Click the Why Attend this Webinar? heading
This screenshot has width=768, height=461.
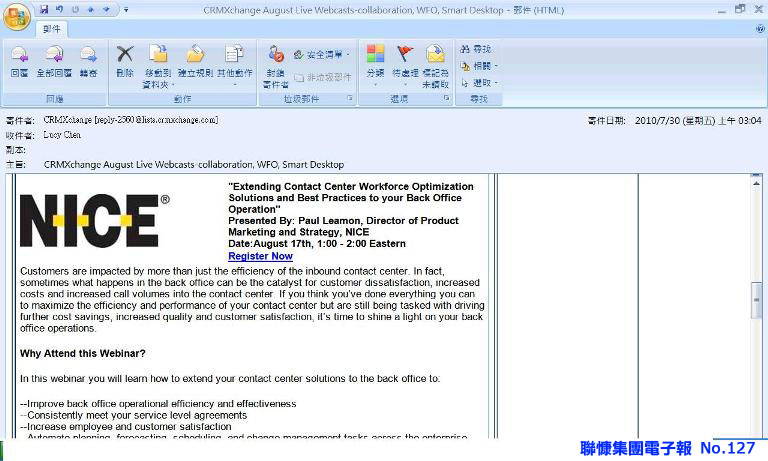point(83,353)
